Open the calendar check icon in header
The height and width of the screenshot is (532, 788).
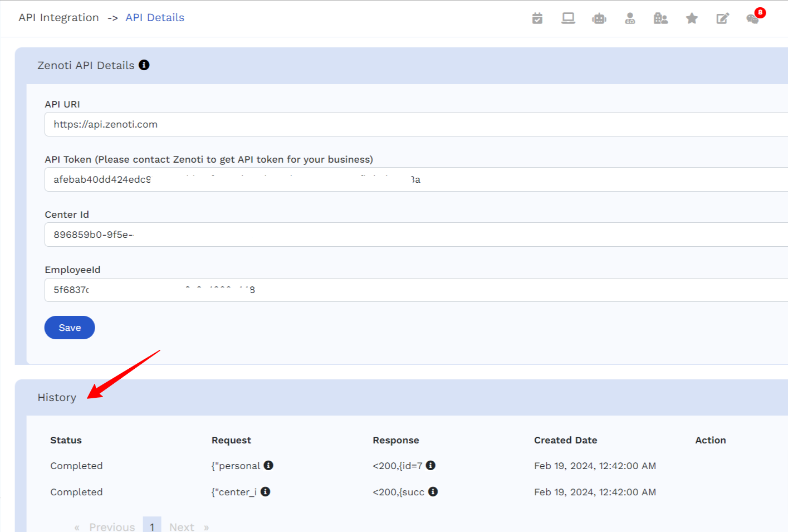(x=537, y=18)
